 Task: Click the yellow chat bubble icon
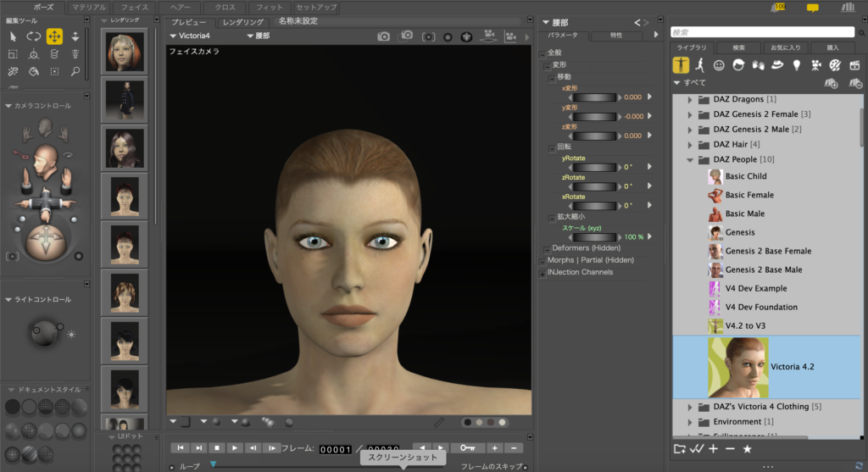812,8
